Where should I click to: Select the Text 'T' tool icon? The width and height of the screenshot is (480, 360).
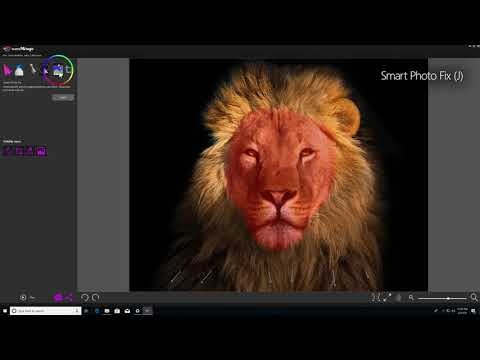[x=68, y=69]
